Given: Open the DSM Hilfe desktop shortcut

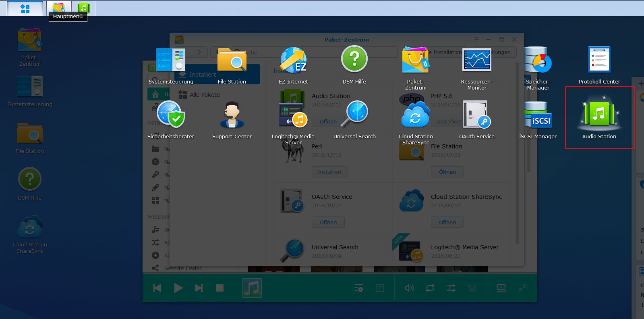Looking at the screenshot, I should (30, 184).
